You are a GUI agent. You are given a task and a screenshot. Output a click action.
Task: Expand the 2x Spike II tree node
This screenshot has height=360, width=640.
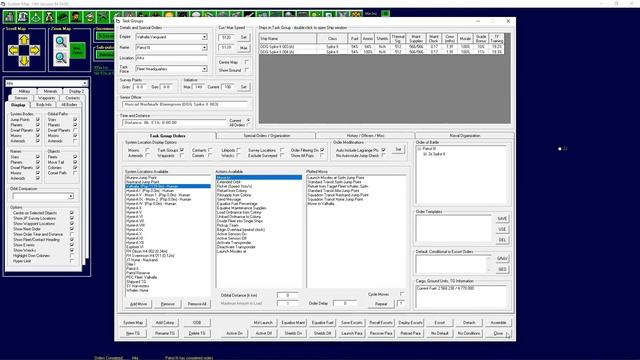[425, 154]
